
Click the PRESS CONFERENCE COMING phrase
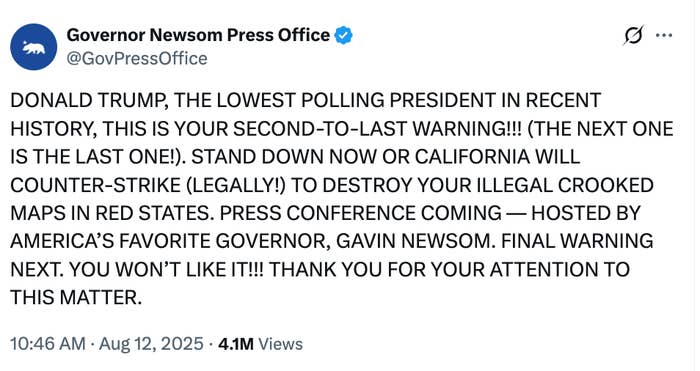[x=361, y=213]
